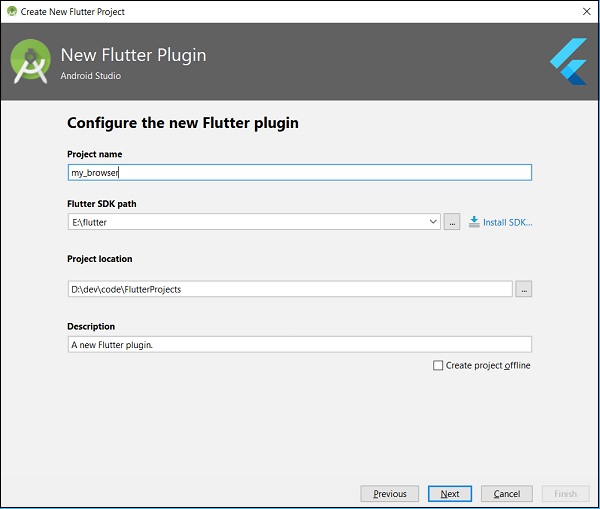
Task: Focus the Project name text field
Action: pyautogui.click(x=299, y=172)
